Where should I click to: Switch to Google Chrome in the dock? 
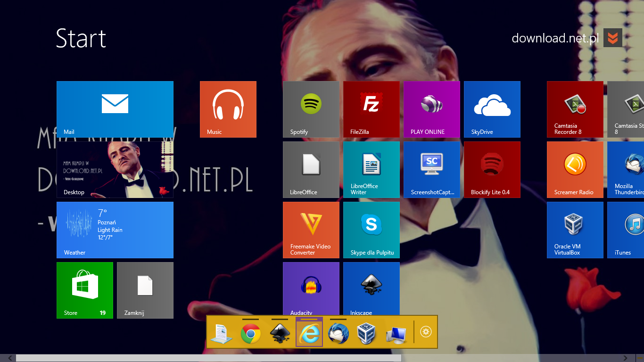(x=251, y=334)
